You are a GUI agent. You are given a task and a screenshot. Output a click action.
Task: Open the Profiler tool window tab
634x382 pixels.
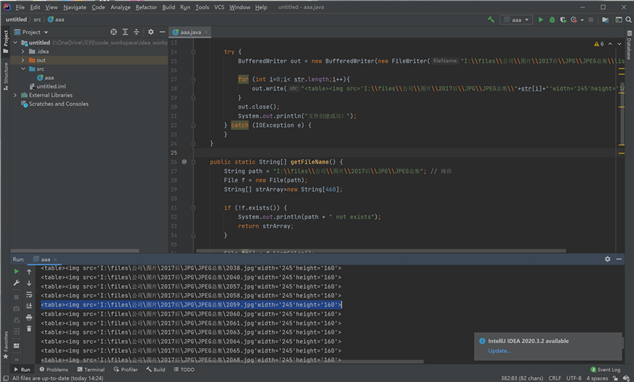click(126, 369)
